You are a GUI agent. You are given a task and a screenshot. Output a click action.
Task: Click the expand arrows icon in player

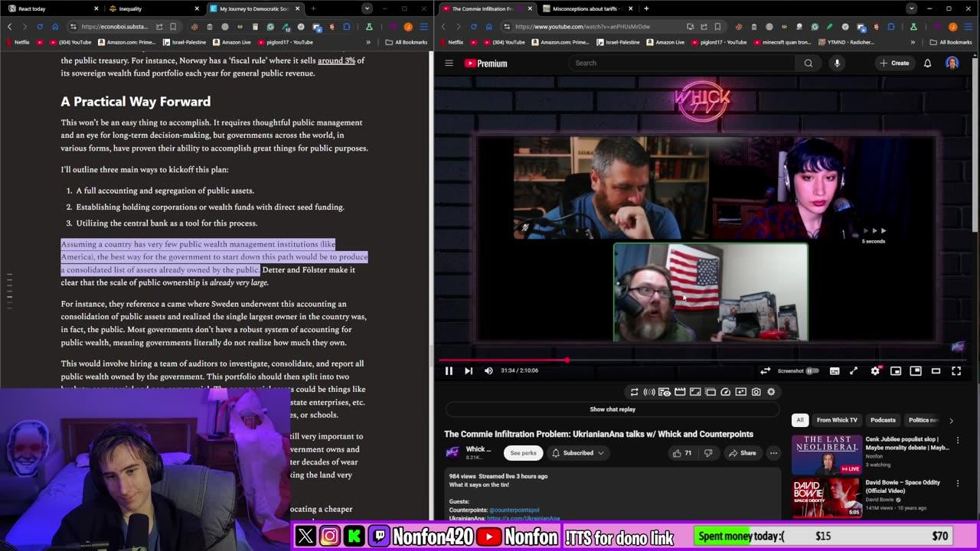(x=854, y=370)
